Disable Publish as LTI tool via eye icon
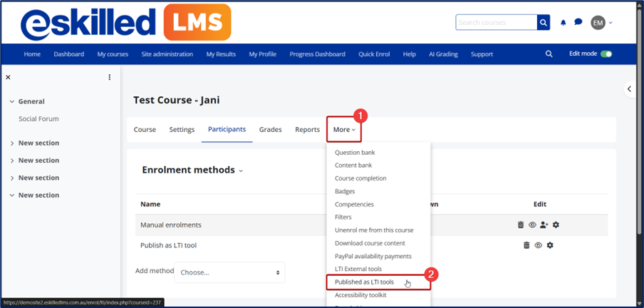Viewport: 644px width, 308px height. tap(539, 245)
